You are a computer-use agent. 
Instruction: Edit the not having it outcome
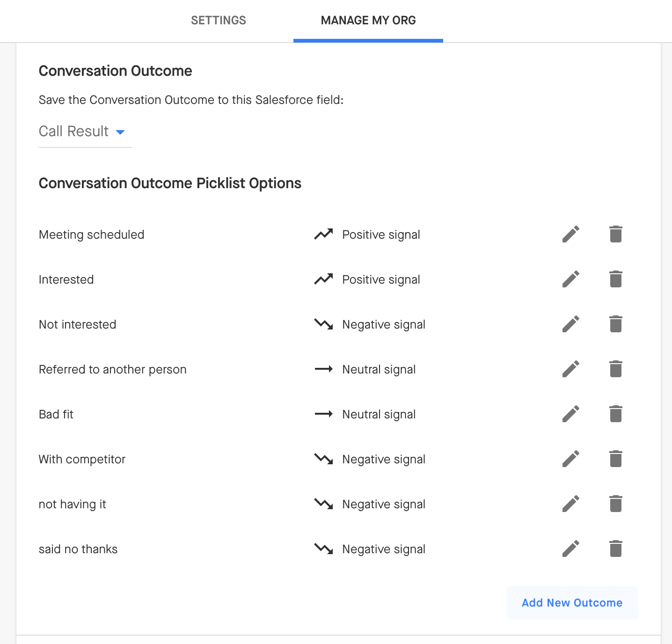click(571, 504)
